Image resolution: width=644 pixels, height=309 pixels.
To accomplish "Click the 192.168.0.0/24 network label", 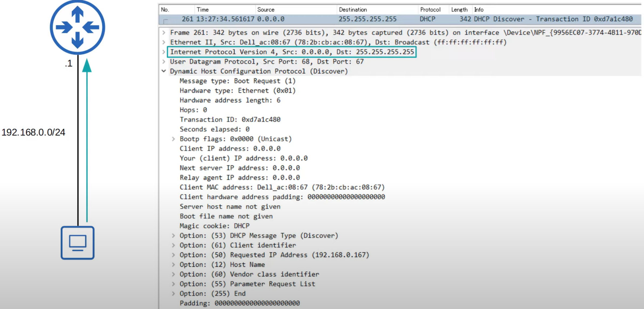I will click(x=33, y=132).
